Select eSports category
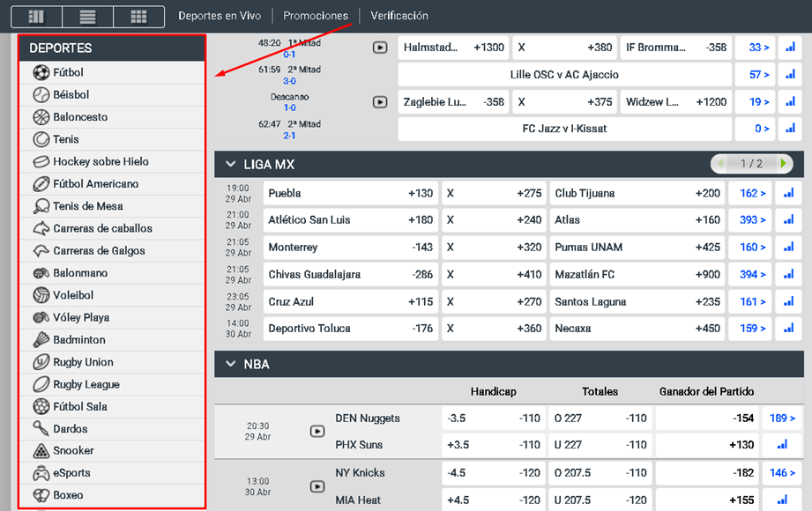The image size is (812, 511). [112, 473]
